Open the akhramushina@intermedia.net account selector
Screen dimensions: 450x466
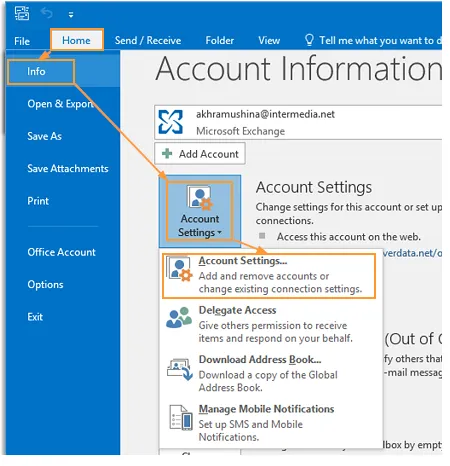coord(298,122)
